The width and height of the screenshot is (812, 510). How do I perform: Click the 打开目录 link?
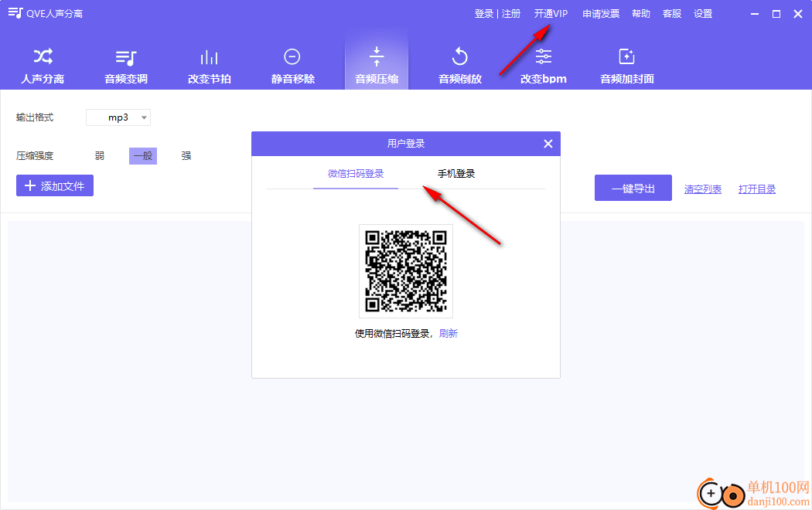pyautogui.click(x=757, y=189)
